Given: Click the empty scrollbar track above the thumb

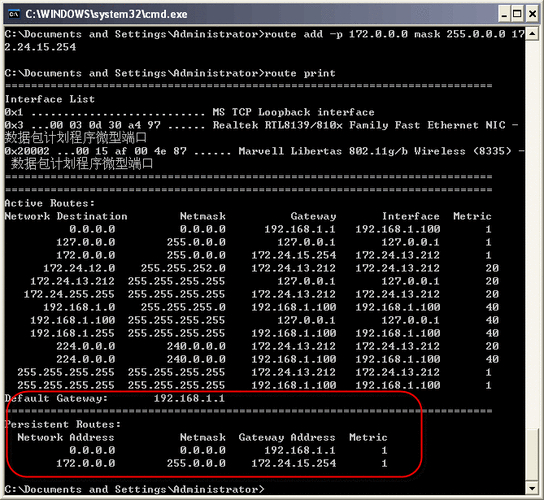Looking at the screenshot, I should coord(532,234).
